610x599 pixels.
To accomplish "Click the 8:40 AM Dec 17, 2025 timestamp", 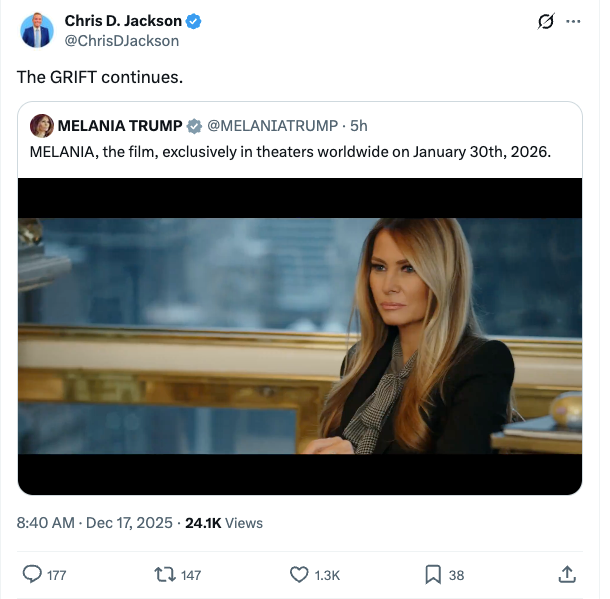I will [95, 522].
